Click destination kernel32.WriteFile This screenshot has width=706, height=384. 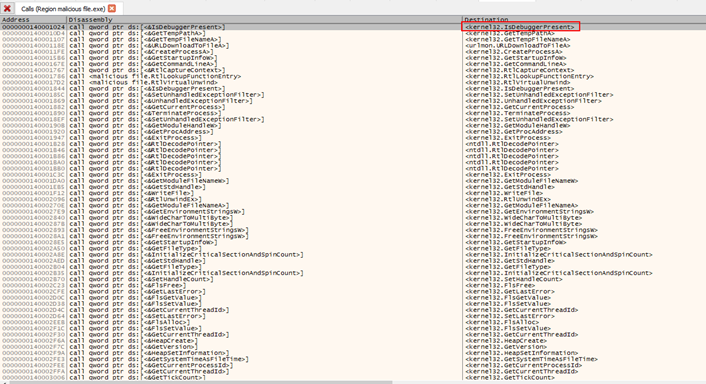tap(504, 193)
